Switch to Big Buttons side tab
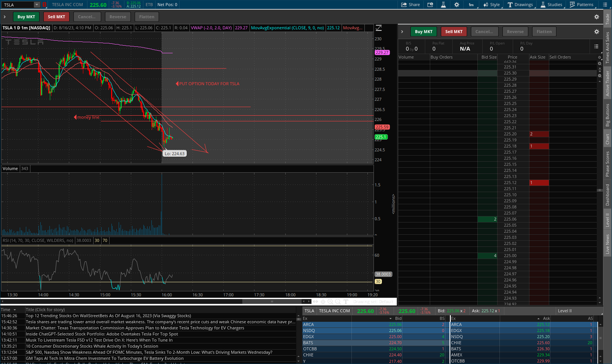This screenshot has height=364, width=612. click(607, 115)
